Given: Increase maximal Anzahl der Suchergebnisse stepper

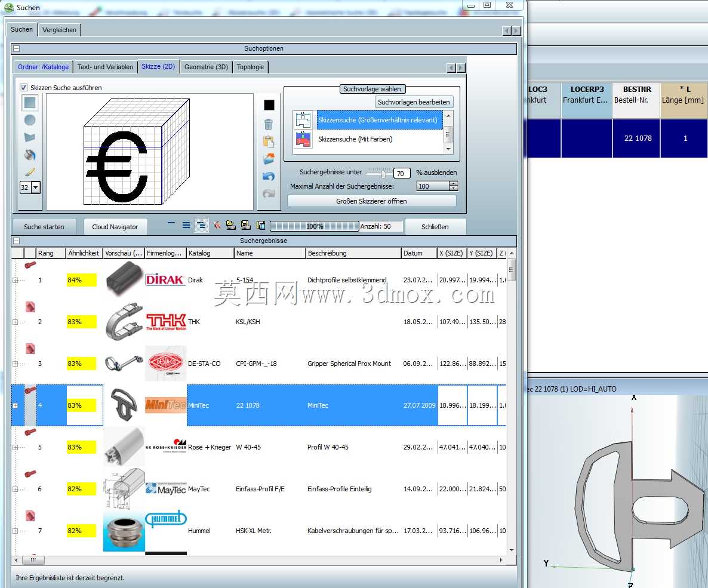Looking at the screenshot, I should 453,183.
